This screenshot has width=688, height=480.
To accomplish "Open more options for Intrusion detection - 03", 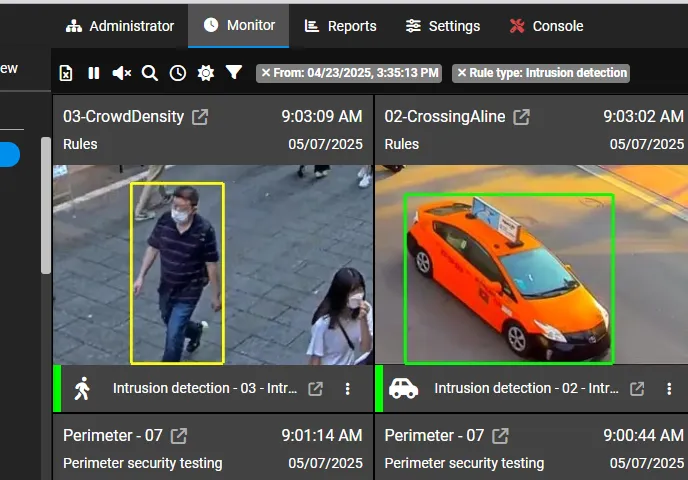I will [348, 389].
